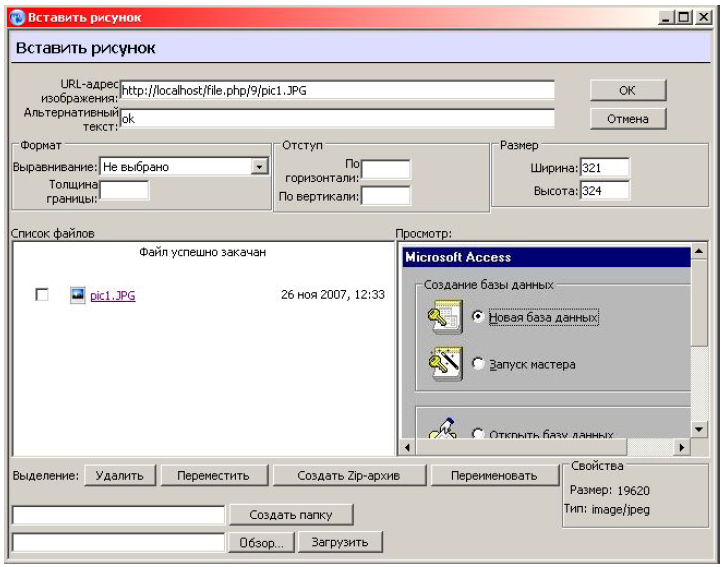
Task: Click the 'Переименовать' rename button
Action: [494, 475]
